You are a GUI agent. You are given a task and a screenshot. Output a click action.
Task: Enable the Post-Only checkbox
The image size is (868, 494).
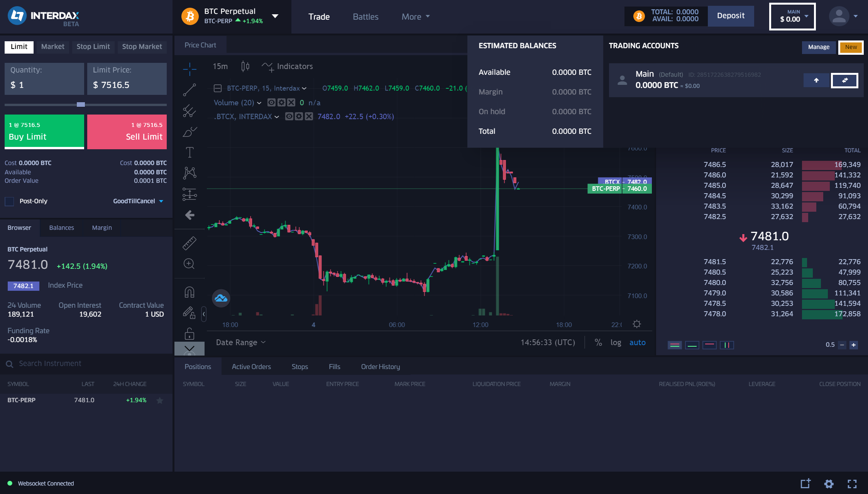(9, 201)
